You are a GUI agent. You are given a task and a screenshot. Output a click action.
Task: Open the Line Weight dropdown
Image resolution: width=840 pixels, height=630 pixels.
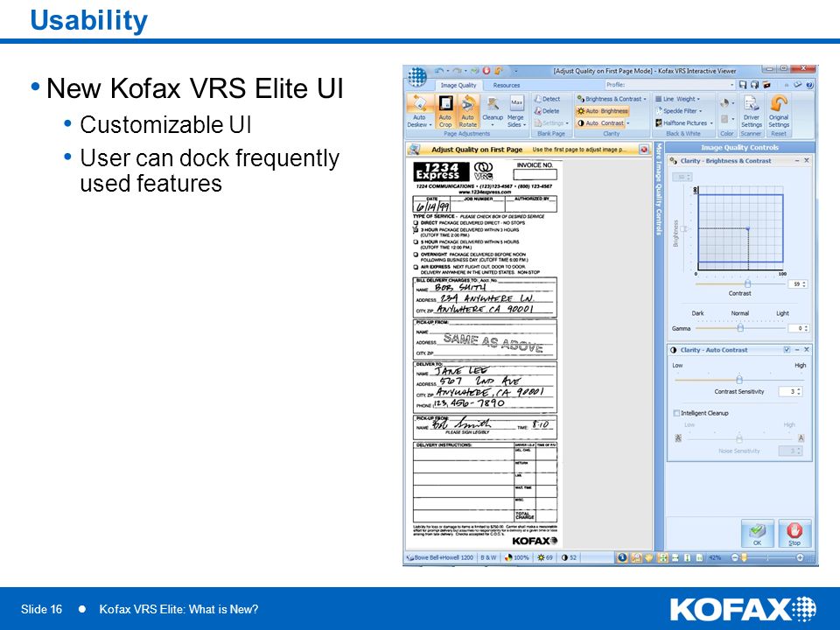point(677,99)
